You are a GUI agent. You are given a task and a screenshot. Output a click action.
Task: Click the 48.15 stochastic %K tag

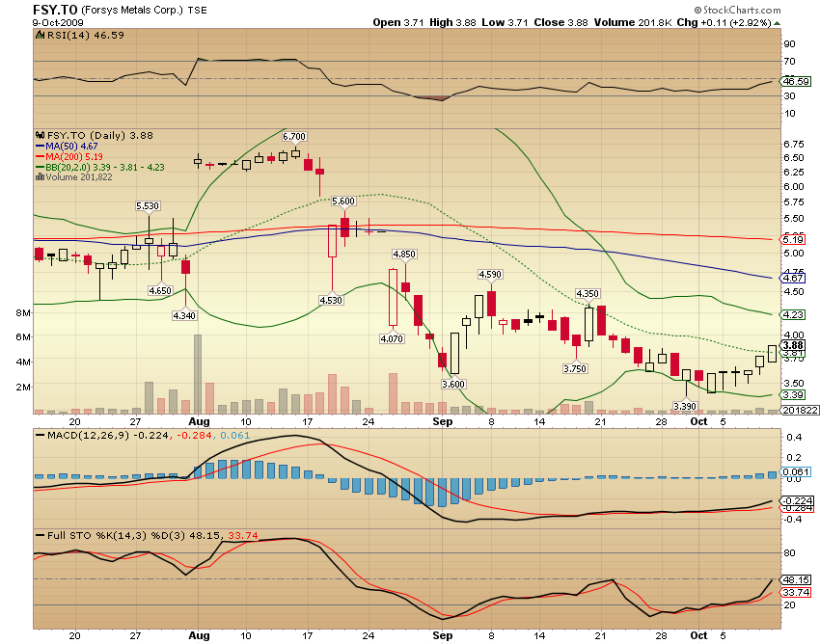click(x=796, y=579)
